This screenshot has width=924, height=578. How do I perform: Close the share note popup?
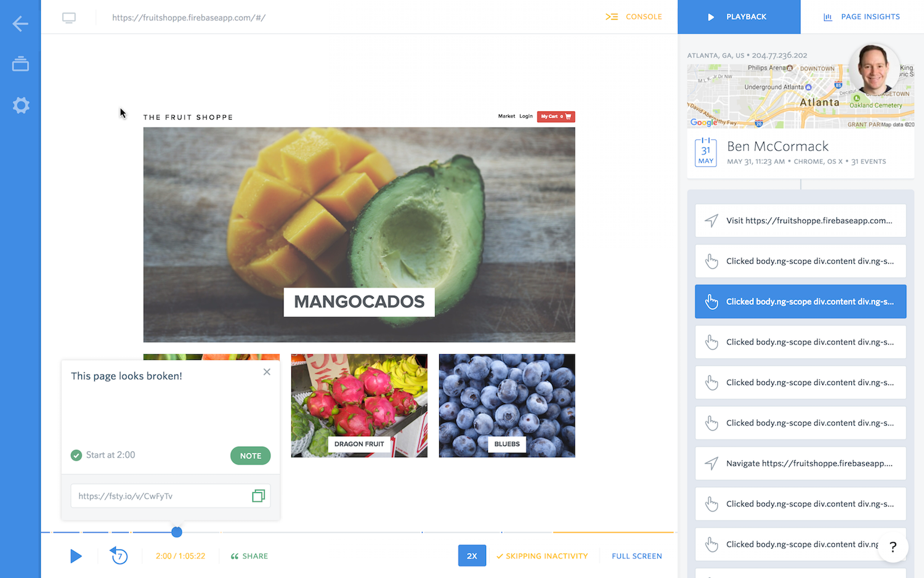267,372
